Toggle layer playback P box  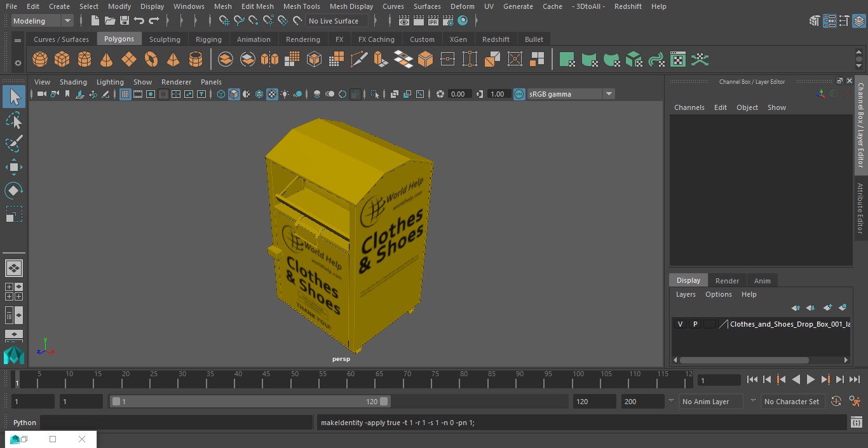click(x=695, y=324)
